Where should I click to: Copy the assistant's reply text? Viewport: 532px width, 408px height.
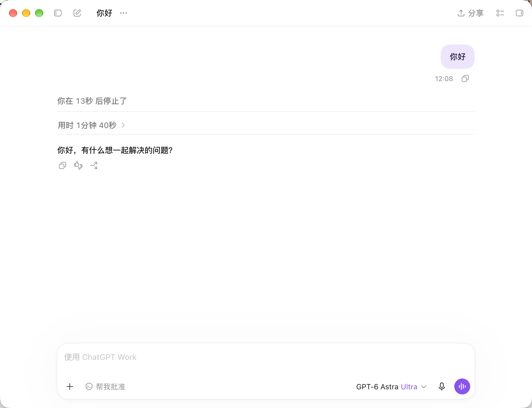[x=62, y=165]
